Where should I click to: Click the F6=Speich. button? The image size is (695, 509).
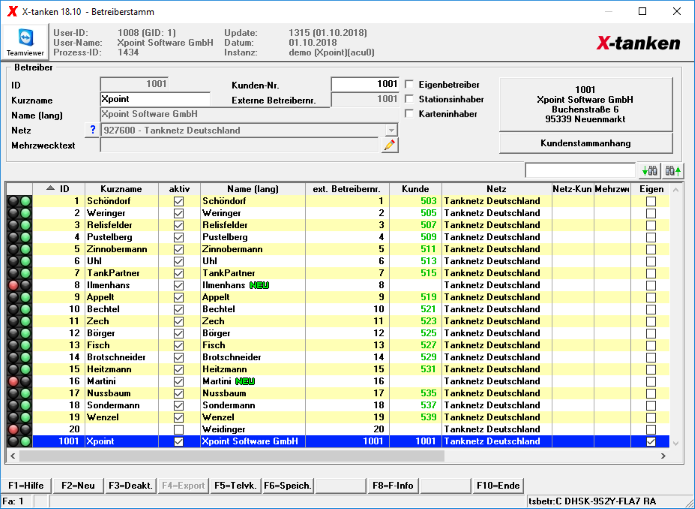pyautogui.click(x=288, y=486)
